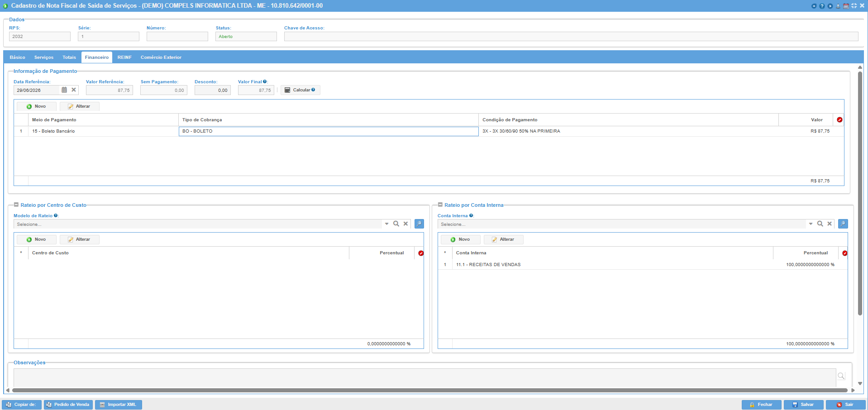Screen dimensions: 868x410
Task: Show help for Conta Interna label
Action: pos(471,216)
